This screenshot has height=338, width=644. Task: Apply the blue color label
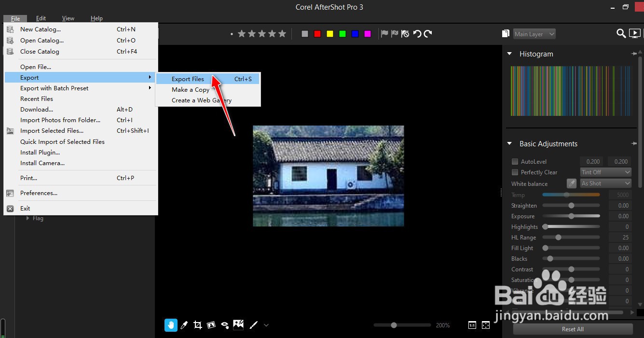pos(355,34)
